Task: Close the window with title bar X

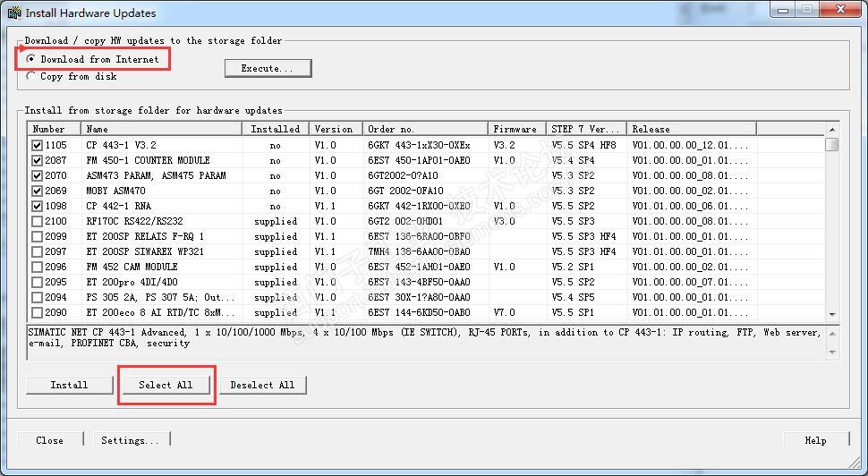Action: coord(840,10)
